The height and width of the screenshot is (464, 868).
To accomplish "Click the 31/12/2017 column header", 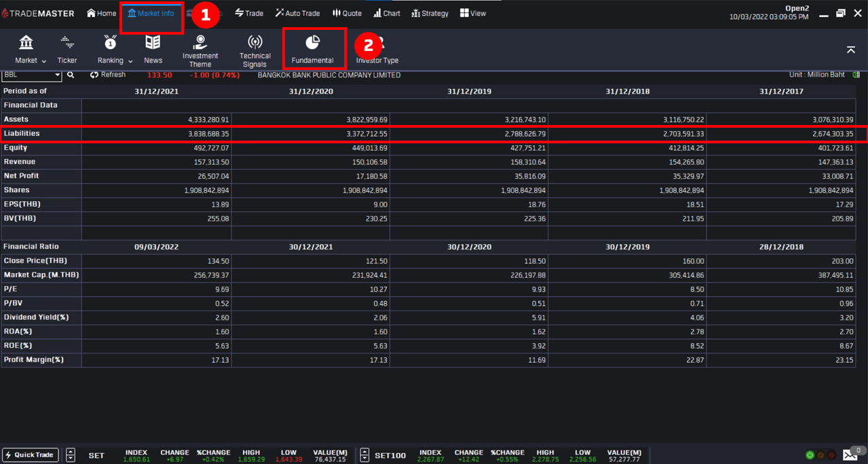I will click(782, 91).
